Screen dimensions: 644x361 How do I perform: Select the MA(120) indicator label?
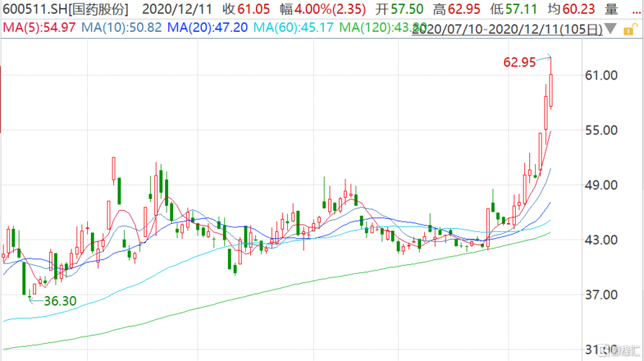coord(383,27)
